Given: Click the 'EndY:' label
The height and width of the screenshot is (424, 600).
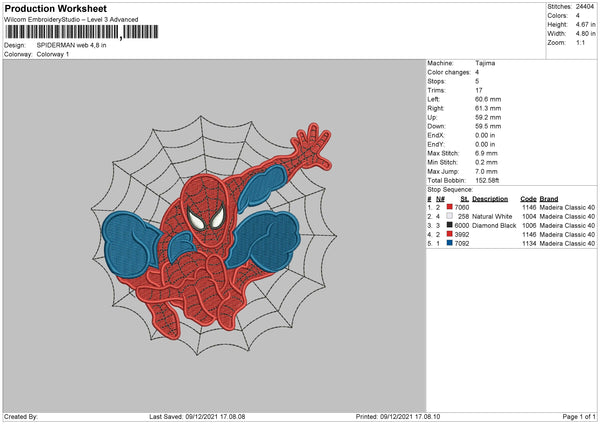Looking at the screenshot, I should [x=436, y=145].
